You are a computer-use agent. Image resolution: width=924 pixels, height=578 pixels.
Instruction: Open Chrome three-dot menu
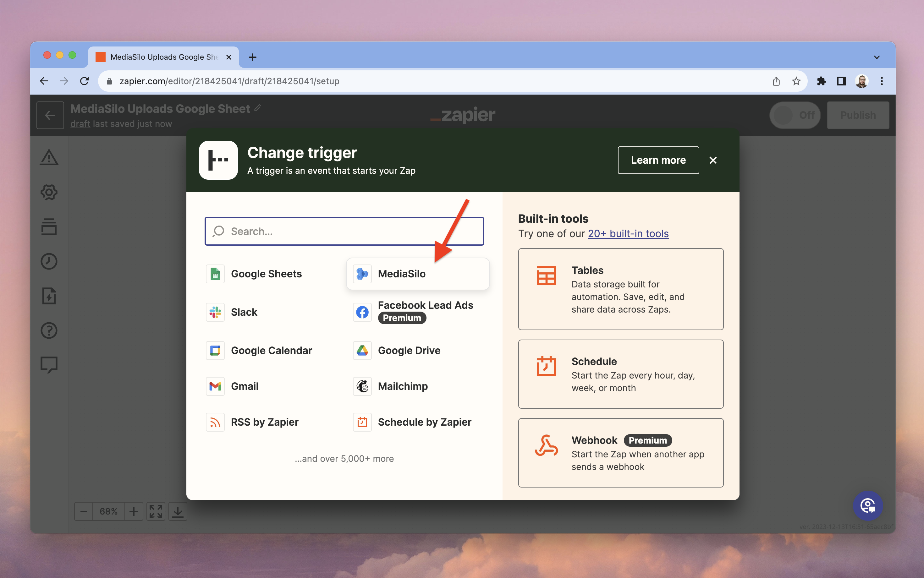(882, 81)
